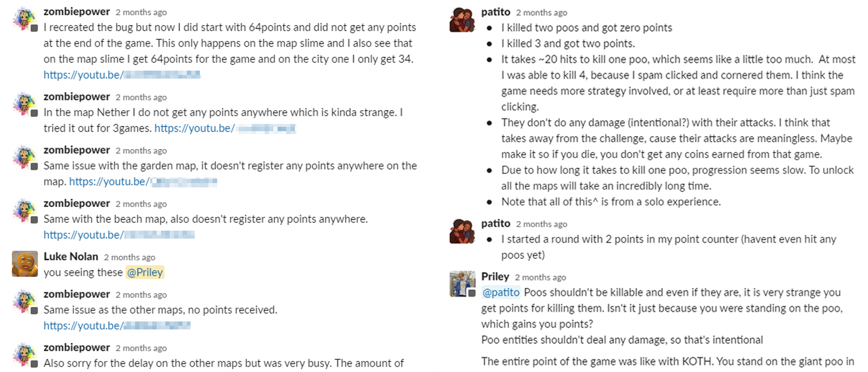868x372 pixels.
Task: Open Priley's profile picture
Action: click(x=462, y=284)
